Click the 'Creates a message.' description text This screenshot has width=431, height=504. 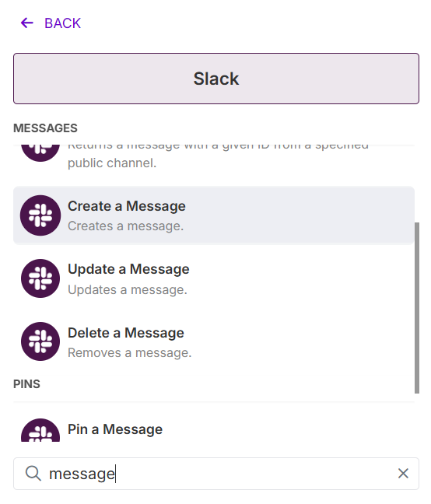126,226
